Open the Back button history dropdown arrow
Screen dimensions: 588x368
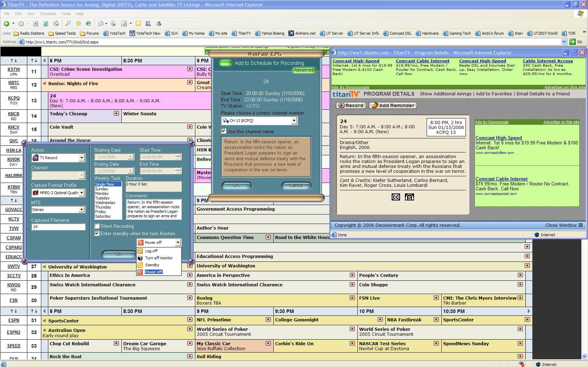pyautogui.click(x=13, y=23)
